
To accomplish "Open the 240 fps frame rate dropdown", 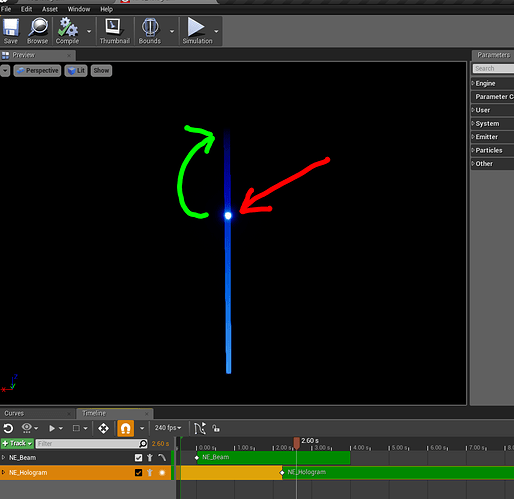I will tap(168, 428).
